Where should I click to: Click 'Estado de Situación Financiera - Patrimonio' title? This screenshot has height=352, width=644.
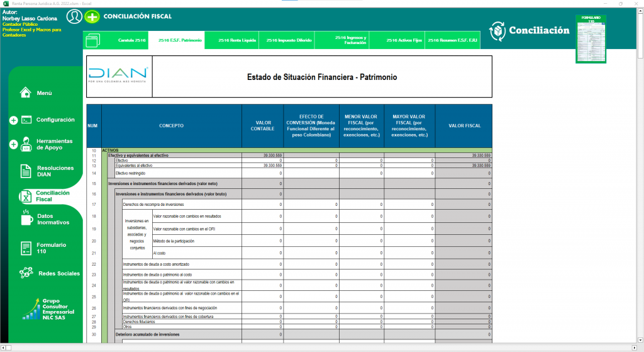pyautogui.click(x=322, y=77)
